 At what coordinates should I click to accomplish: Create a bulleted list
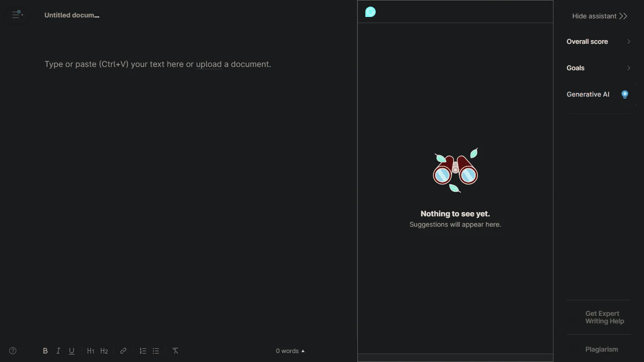[156, 351]
